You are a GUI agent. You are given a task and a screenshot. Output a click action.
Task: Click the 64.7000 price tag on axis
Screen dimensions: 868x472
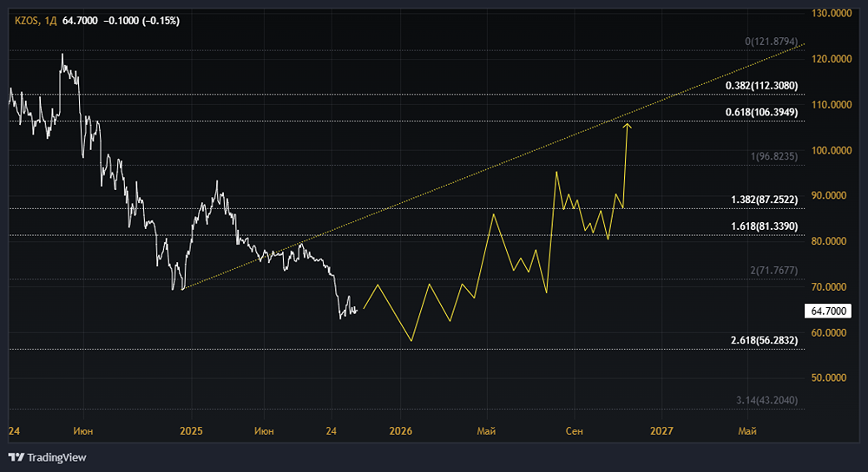pyautogui.click(x=828, y=311)
